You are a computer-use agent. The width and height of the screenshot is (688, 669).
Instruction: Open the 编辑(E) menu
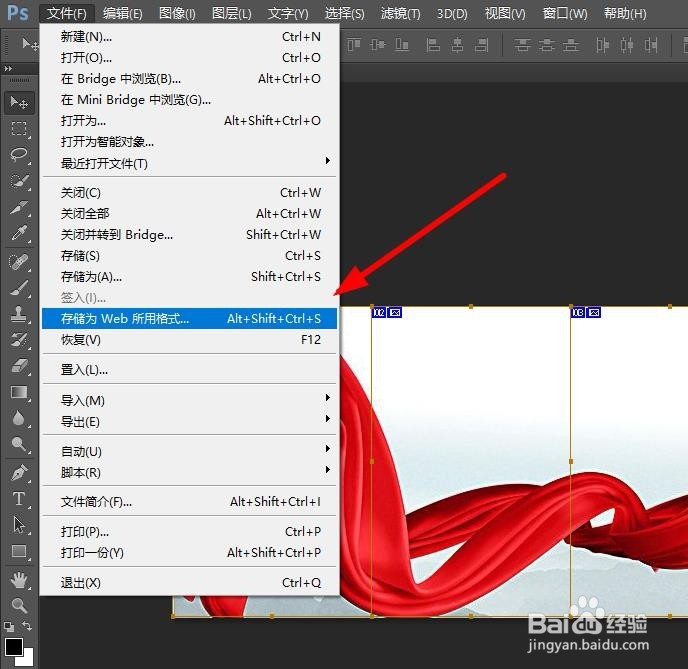122,14
